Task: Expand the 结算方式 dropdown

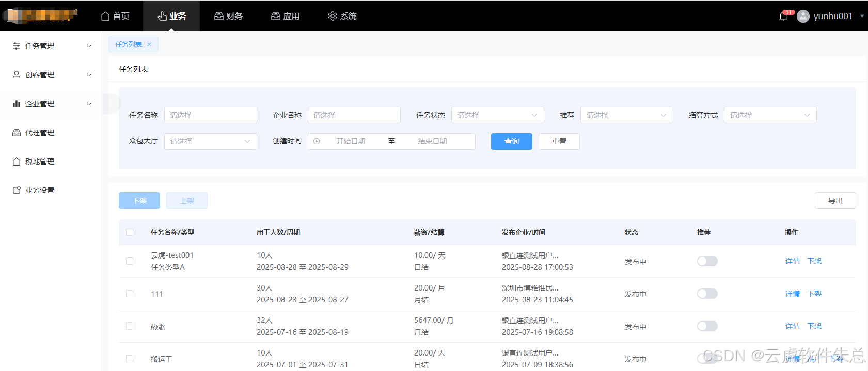Action: pos(769,115)
